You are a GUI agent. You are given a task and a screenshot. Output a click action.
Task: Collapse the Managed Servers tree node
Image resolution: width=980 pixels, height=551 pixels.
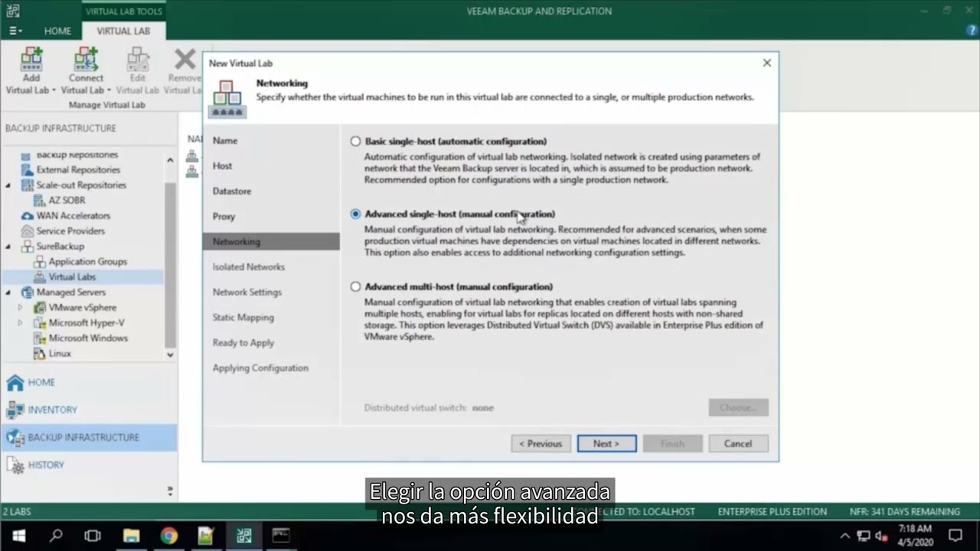pos(8,292)
